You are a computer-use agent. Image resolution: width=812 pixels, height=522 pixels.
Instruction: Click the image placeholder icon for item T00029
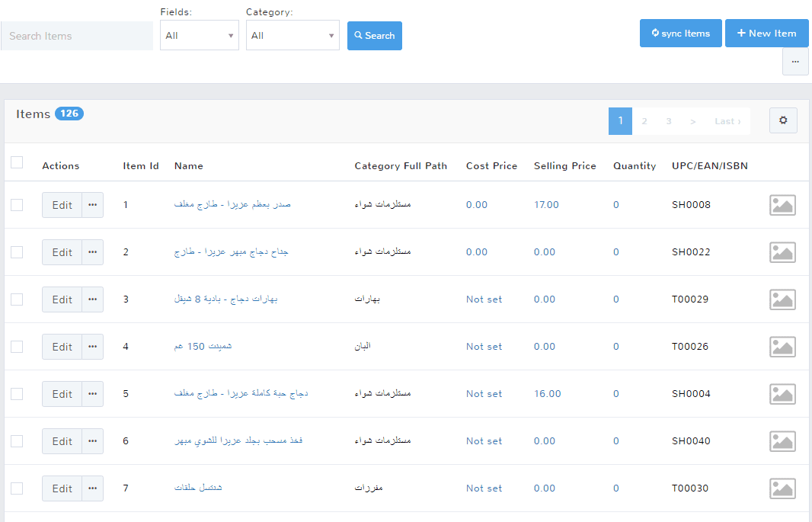coord(782,299)
